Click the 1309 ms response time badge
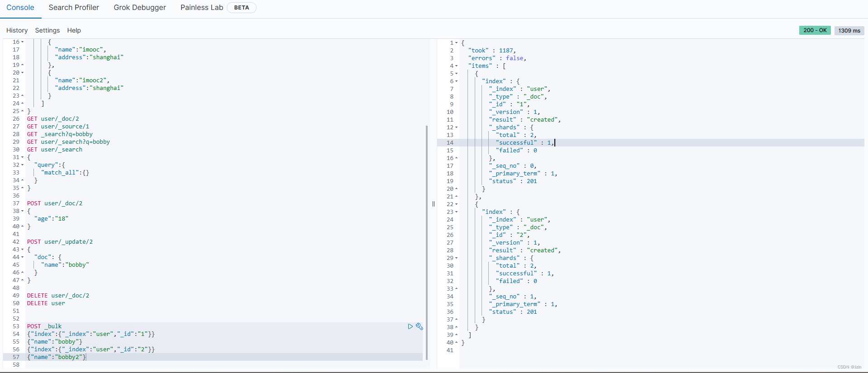This screenshot has width=868, height=373. point(849,30)
